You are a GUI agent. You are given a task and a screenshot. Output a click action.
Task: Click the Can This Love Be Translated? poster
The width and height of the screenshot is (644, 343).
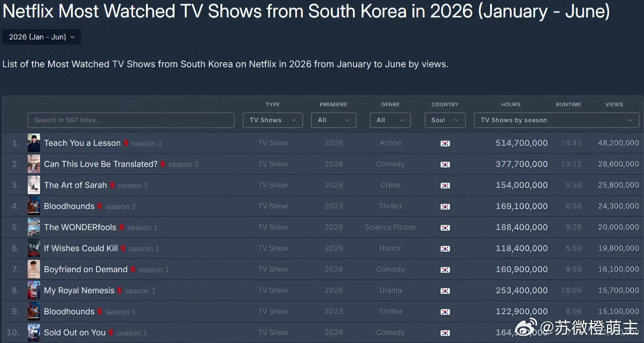(34, 164)
